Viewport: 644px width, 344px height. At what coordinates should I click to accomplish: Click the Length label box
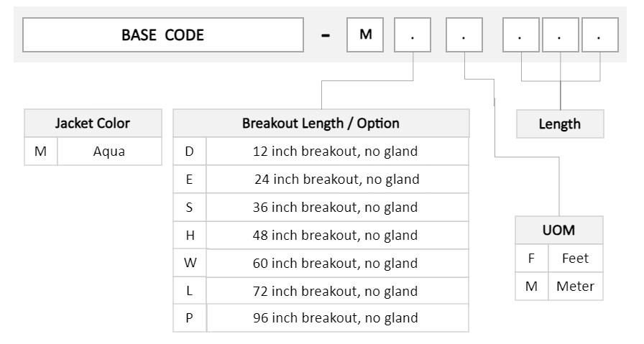click(560, 124)
